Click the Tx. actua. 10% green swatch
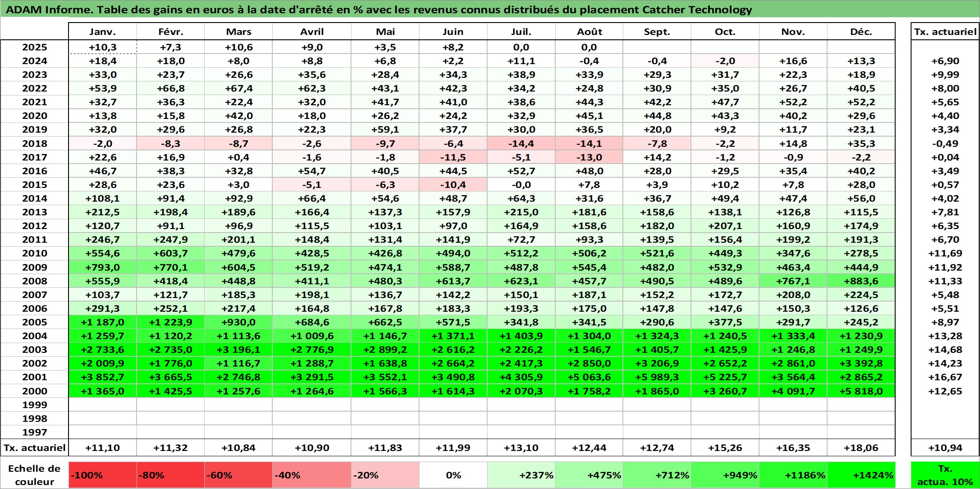The height and width of the screenshot is (489, 980). tap(945, 475)
